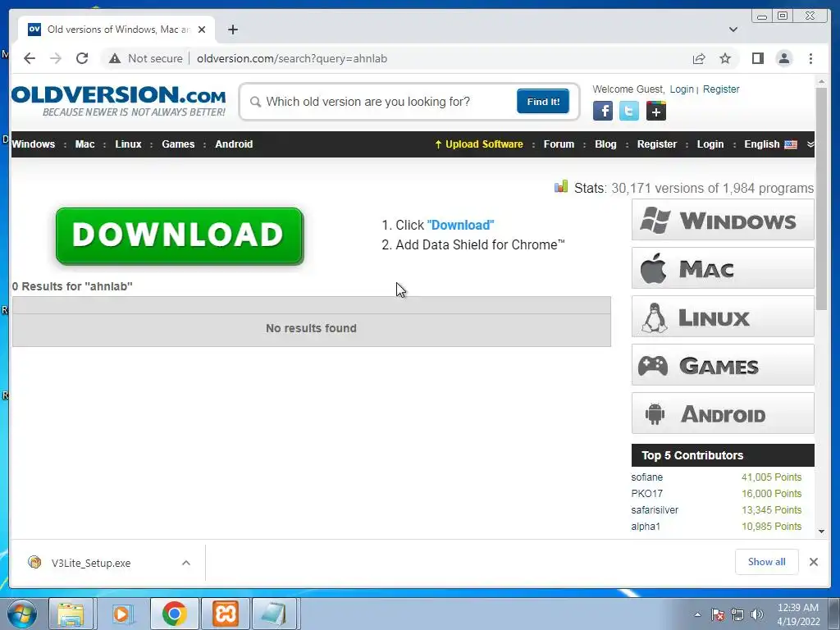
Task: Open tab search dropdown arrow
Action: pyautogui.click(x=733, y=30)
